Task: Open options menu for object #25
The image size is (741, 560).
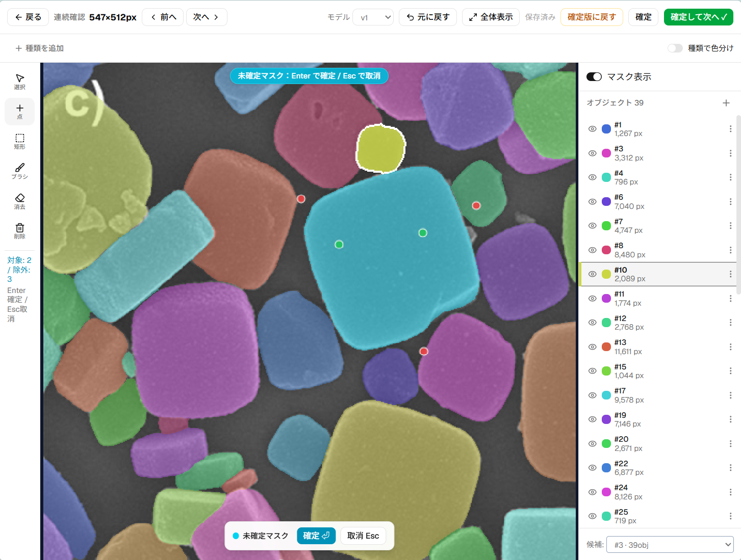Action: click(x=730, y=516)
